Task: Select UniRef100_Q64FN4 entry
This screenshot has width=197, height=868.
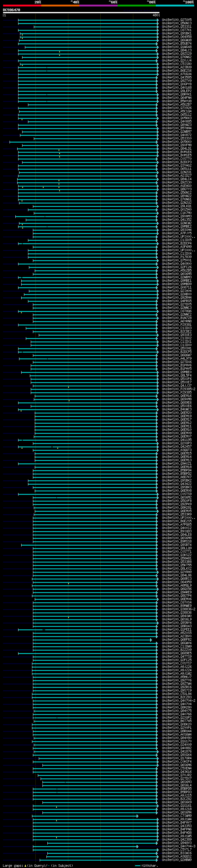Action: click(176, 98)
